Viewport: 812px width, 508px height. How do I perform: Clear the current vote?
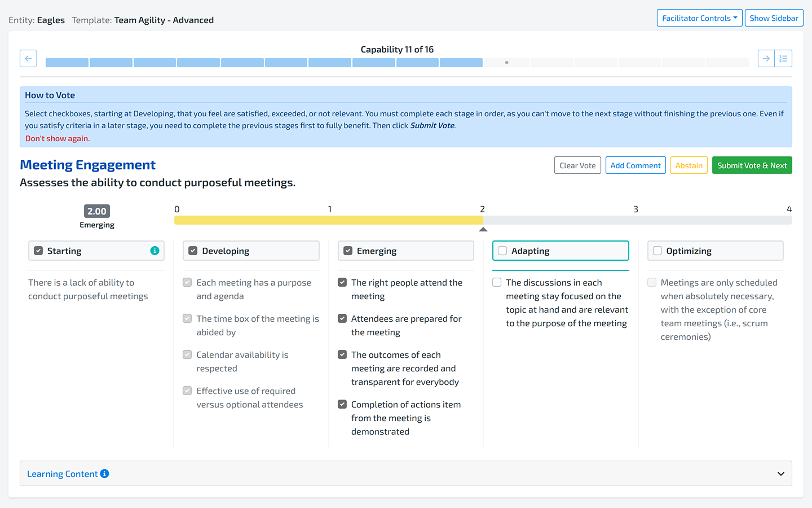click(577, 165)
